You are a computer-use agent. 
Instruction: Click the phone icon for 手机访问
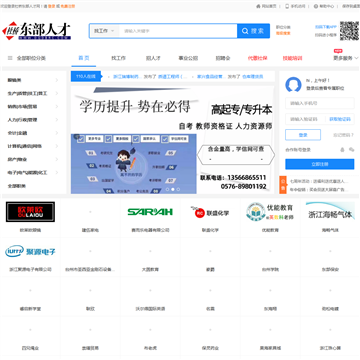coord(287,6)
